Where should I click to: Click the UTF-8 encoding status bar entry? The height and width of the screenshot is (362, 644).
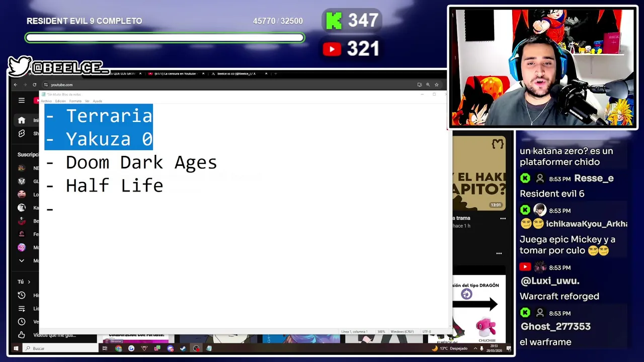pos(426,332)
